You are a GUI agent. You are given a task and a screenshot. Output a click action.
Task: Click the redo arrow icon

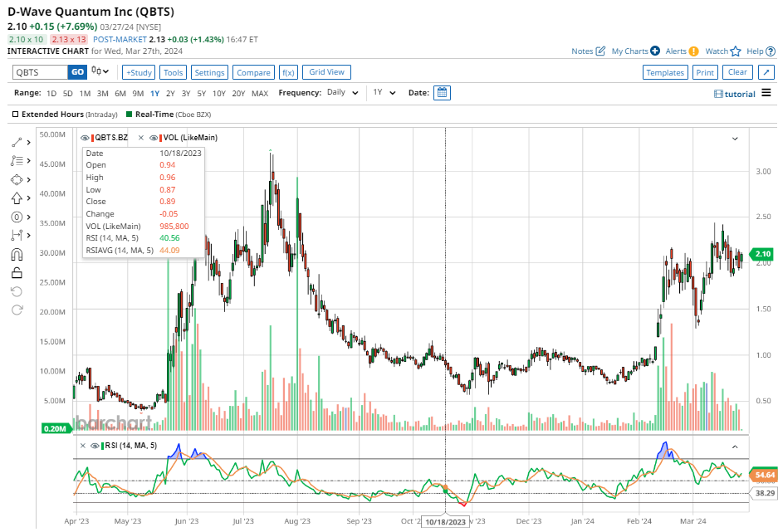pos(17,310)
